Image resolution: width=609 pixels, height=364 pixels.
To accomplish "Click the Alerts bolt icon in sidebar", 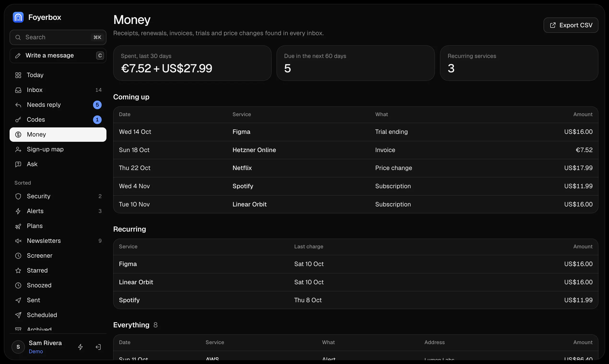I will pos(18,211).
